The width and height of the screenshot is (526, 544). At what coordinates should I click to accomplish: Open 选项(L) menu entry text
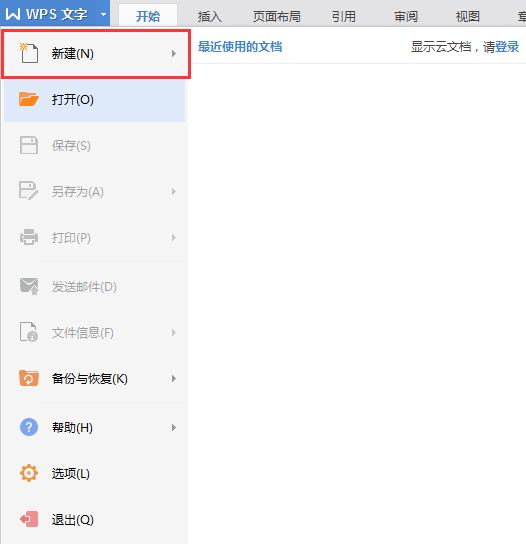(x=71, y=474)
